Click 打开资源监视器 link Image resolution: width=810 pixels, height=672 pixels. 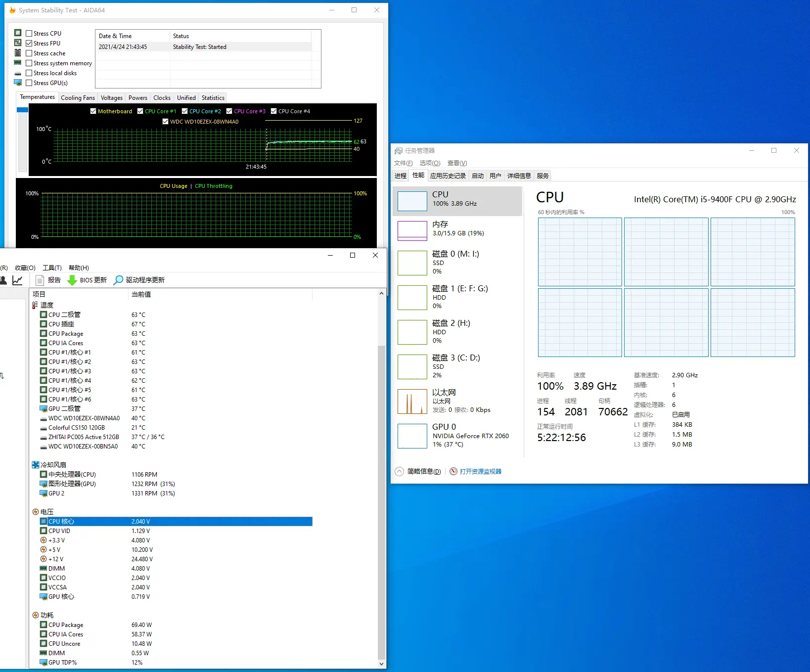click(481, 471)
